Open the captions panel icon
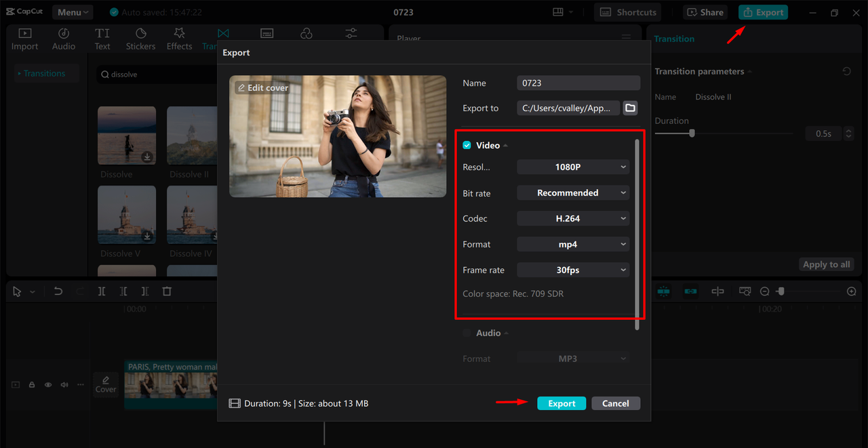The width and height of the screenshot is (868, 448). [x=267, y=33]
